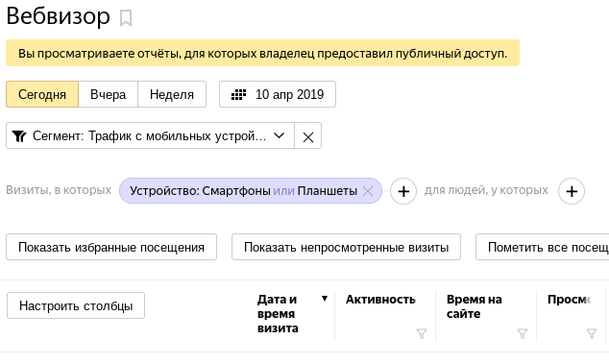The height and width of the screenshot is (364, 609).
Task: Select the Сегодня period
Action: 42,94
